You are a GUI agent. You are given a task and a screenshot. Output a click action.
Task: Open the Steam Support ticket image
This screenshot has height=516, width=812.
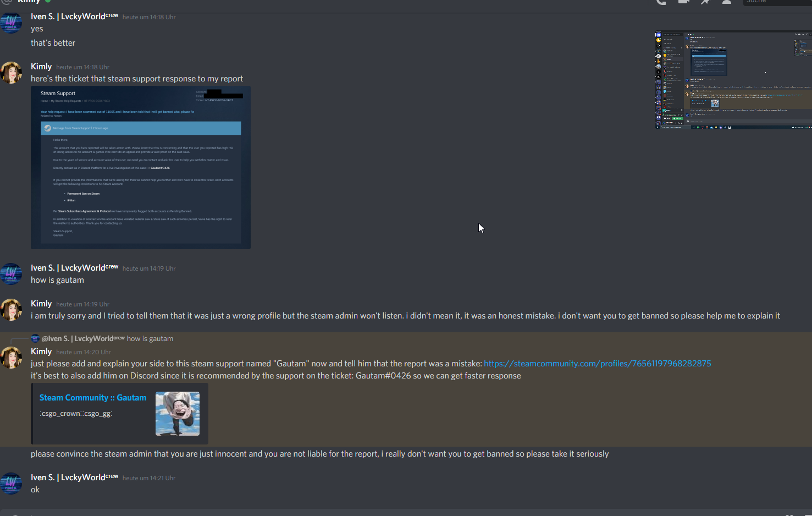point(141,167)
